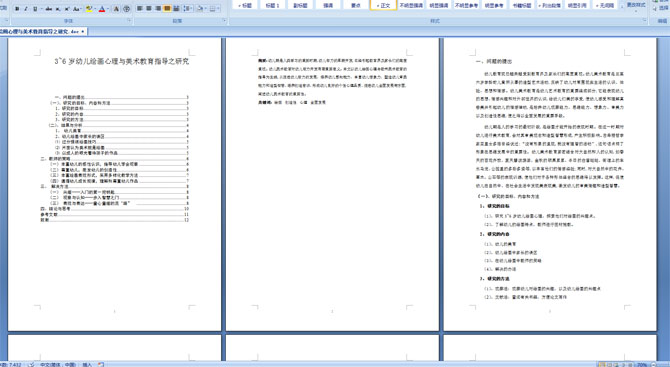Open Font dialog launcher
The image size is (670, 367).
pyautogui.click(x=129, y=21)
